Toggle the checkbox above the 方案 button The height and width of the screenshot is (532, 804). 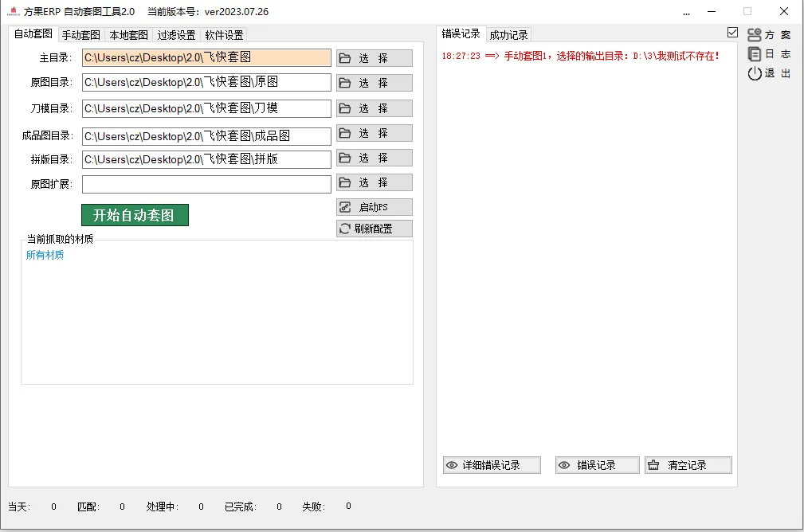pyautogui.click(x=732, y=33)
